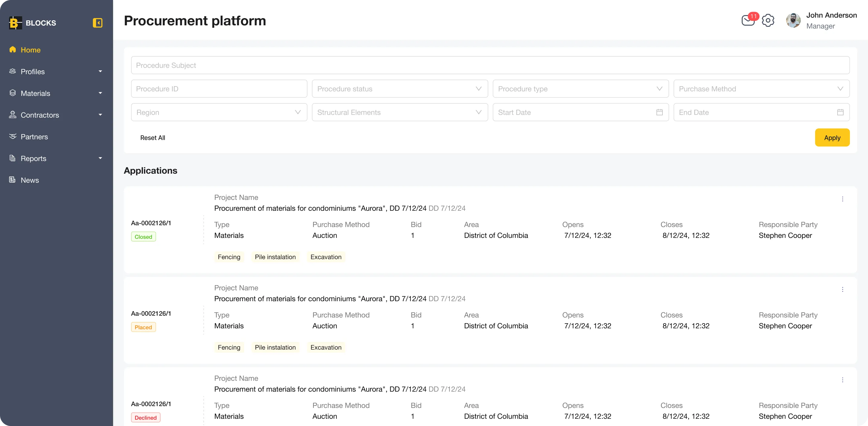Open the Reports menu item

(x=33, y=158)
